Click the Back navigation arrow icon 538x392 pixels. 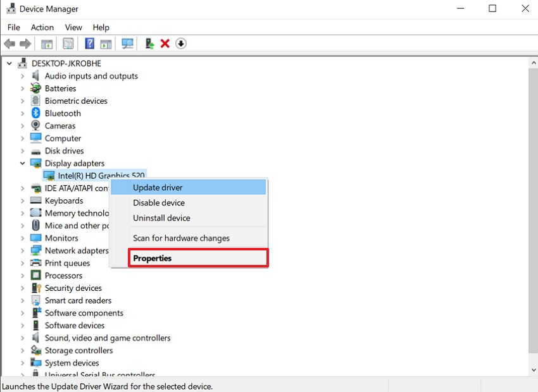[9, 43]
